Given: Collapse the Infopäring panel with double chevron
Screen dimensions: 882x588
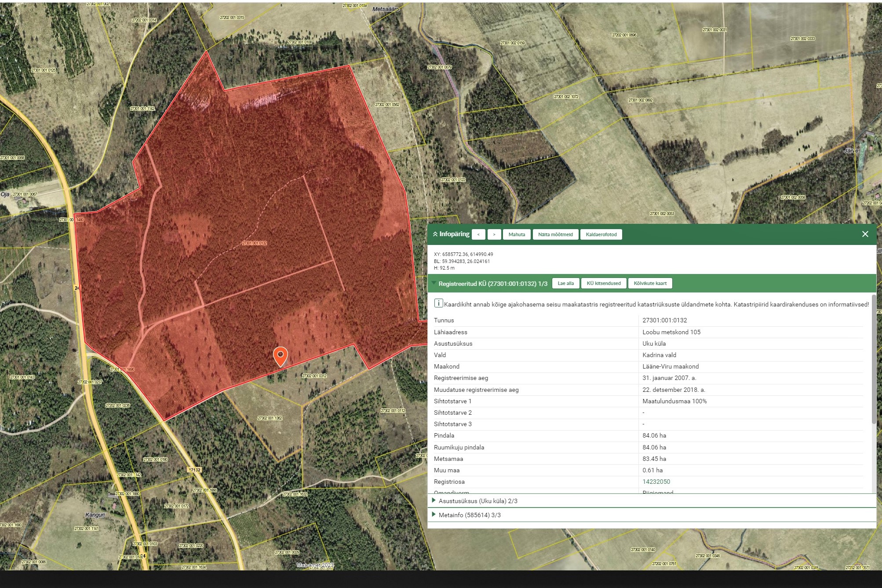Looking at the screenshot, I should pyautogui.click(x=435, y=234).
